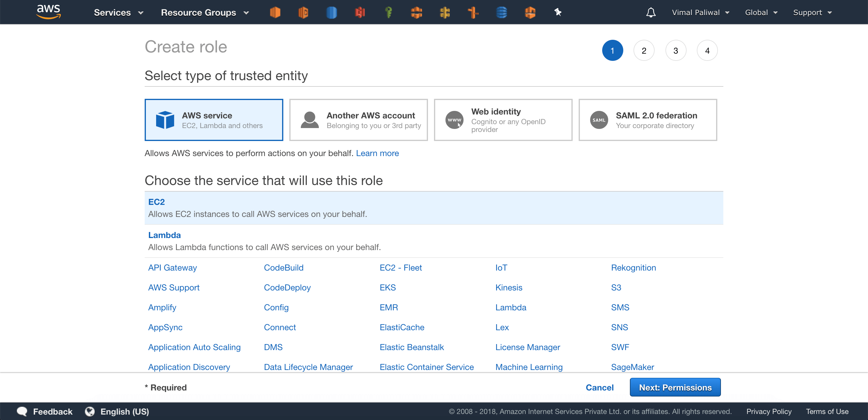Screen dimensions: 868x420
Task: Click the Next: Permissions button
Action: (x=675, y=387)
